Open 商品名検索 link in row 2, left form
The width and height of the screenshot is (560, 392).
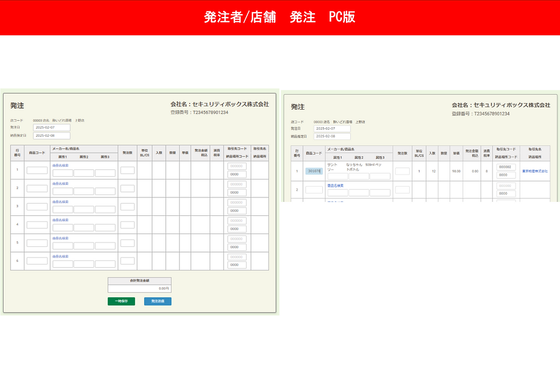point(60,184)
